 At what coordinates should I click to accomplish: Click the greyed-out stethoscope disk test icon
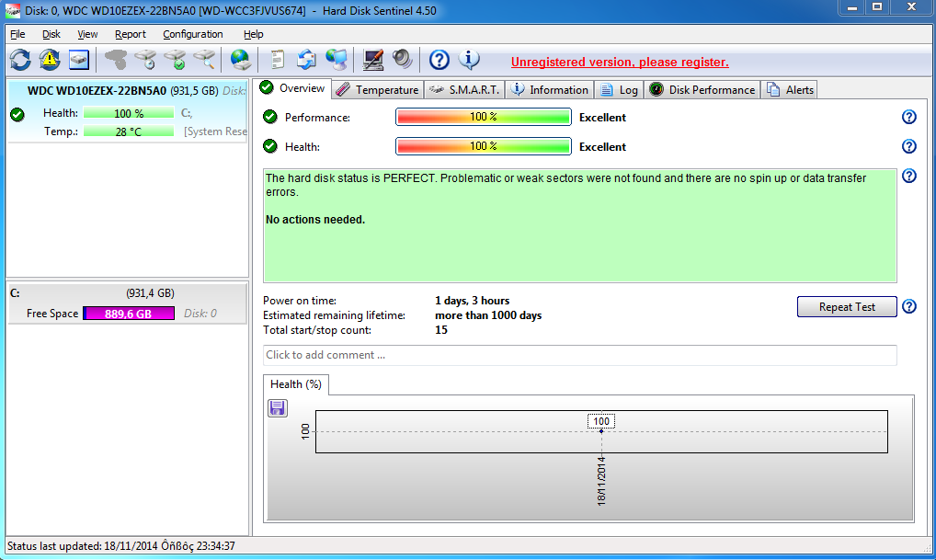coord(116,60)
